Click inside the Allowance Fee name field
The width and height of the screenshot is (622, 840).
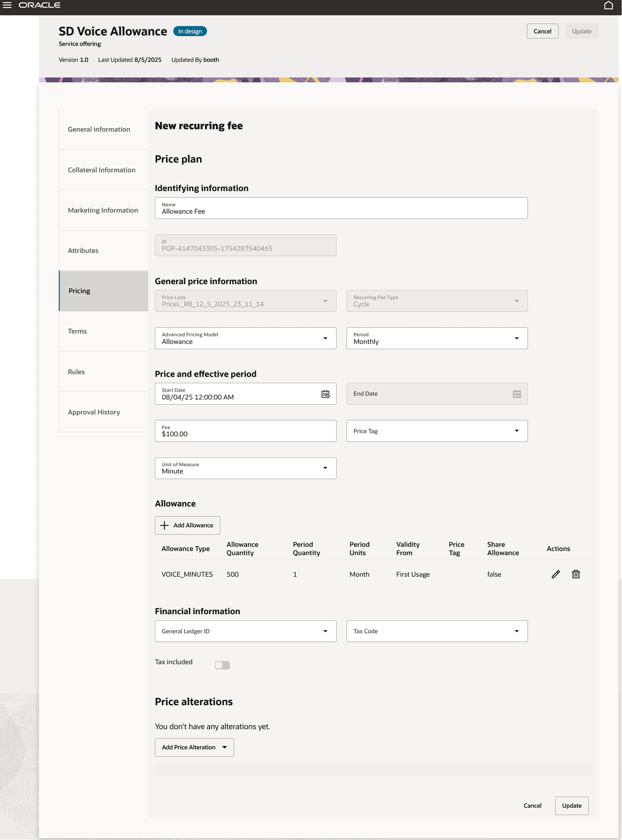click(x=264, y=211)
